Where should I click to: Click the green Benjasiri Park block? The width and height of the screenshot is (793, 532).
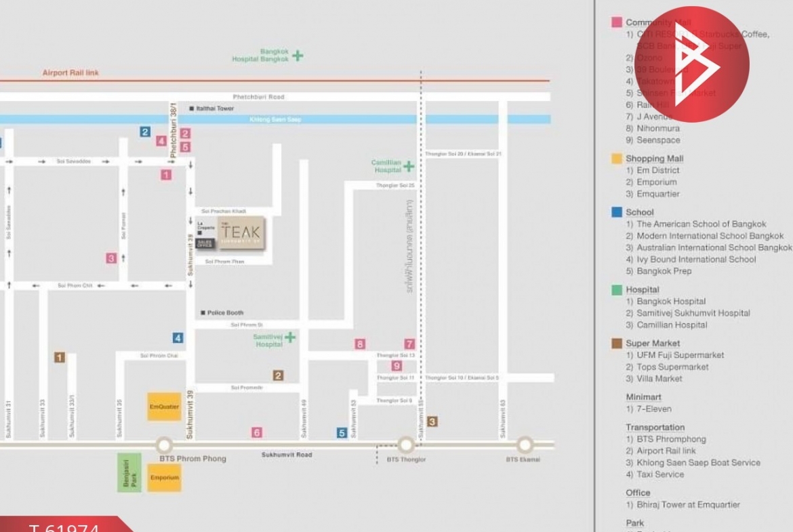point(129,472)
